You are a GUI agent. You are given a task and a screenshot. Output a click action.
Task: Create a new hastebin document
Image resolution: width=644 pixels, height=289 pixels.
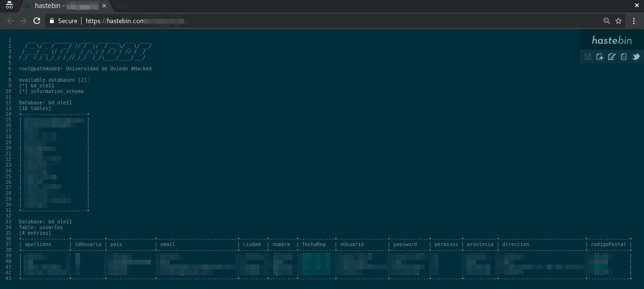tap(600, 57)
